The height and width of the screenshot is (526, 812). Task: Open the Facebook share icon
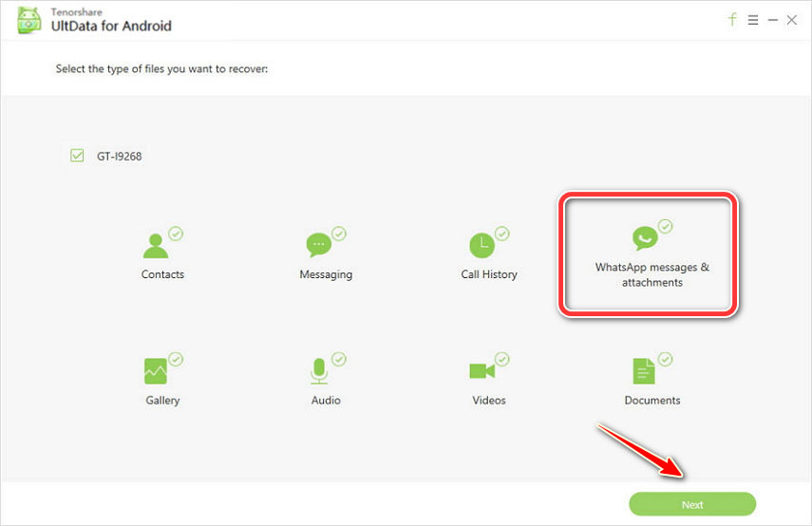[x=732, y=20]
